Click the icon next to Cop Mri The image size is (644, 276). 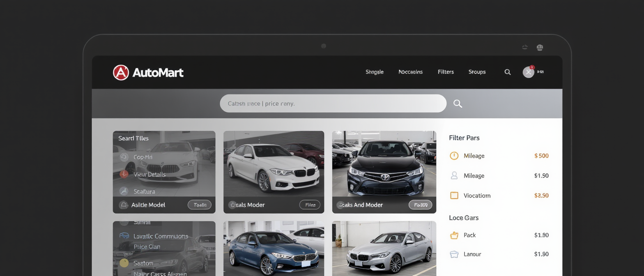tap(124, 157)
